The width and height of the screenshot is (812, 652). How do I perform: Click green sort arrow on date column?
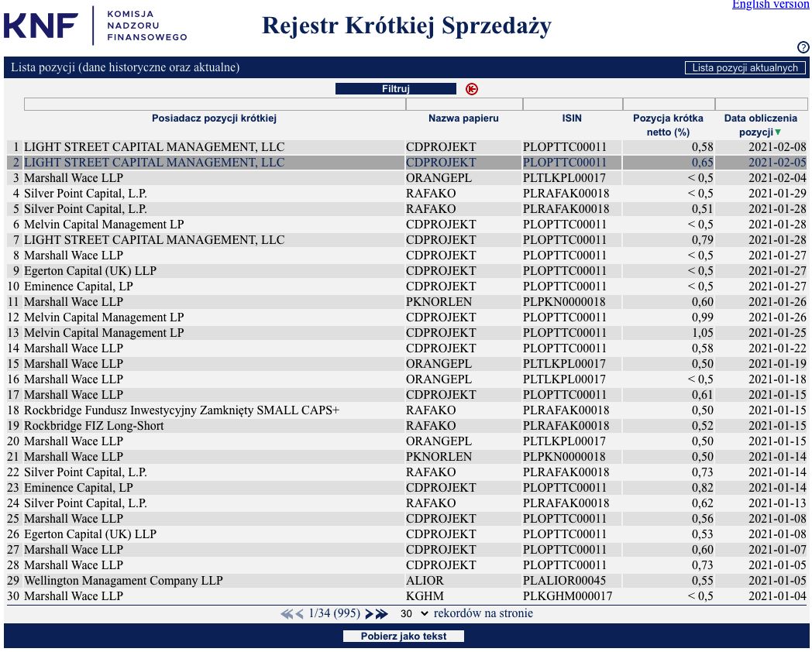[x=778, y=132]
